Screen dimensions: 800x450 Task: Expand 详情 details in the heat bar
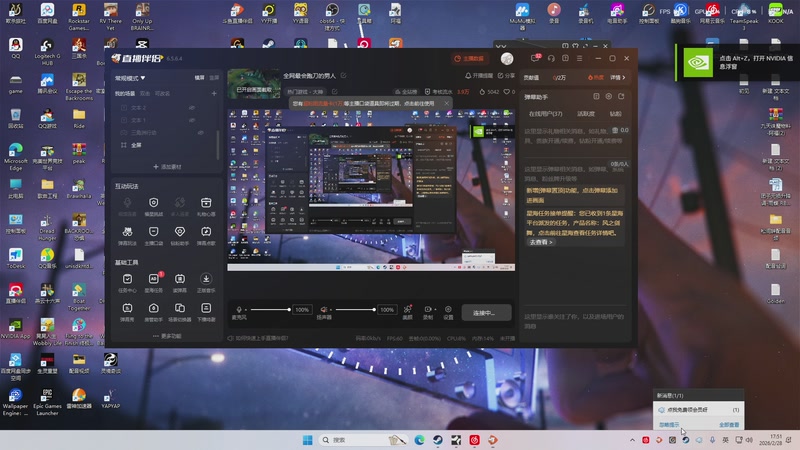click(x=617, y=78)
